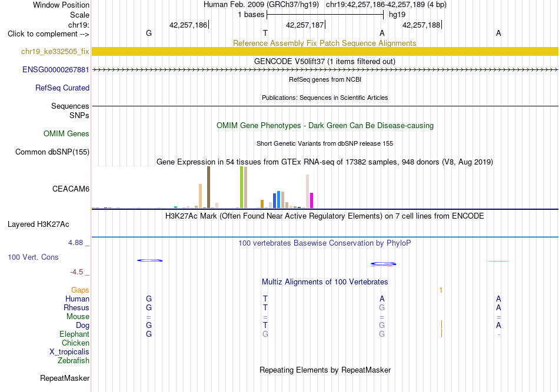Click the -4.5 PhyloP scale minimum value
Image resolution: width=559 pixels, height=392 pixels.
tap(76, 272)
